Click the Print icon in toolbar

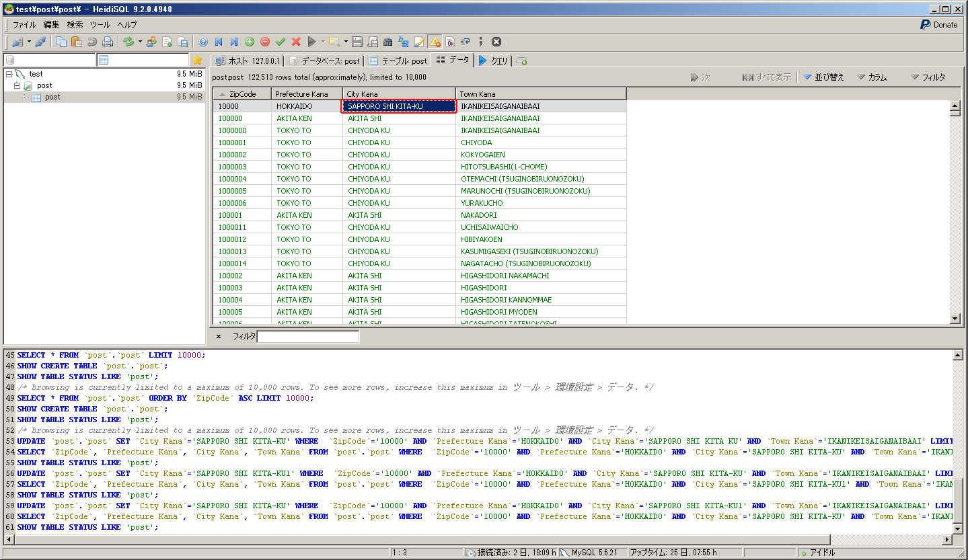pyautogui.click(x=107, y=42)
